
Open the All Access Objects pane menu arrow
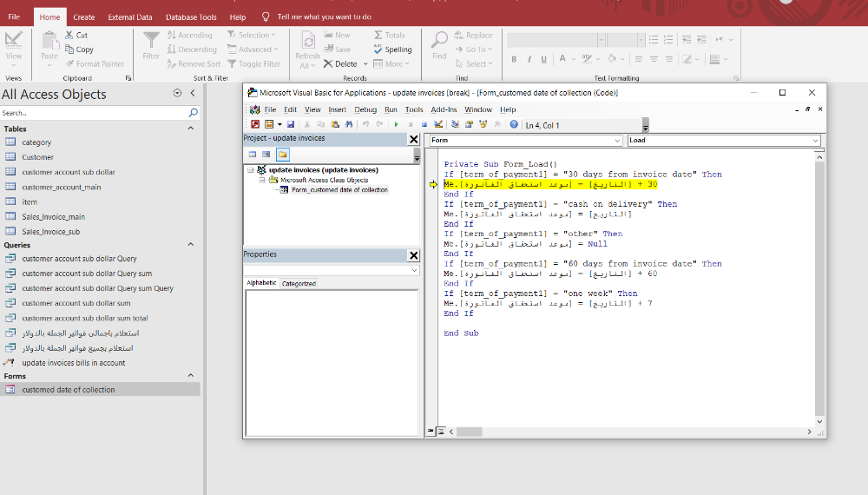(177, 93)
